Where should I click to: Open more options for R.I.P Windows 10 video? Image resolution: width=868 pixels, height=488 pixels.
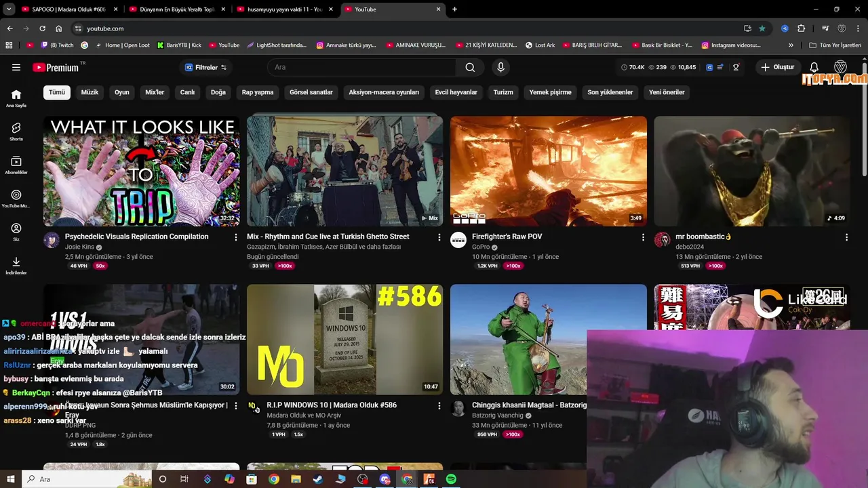(x=439, y=406)
